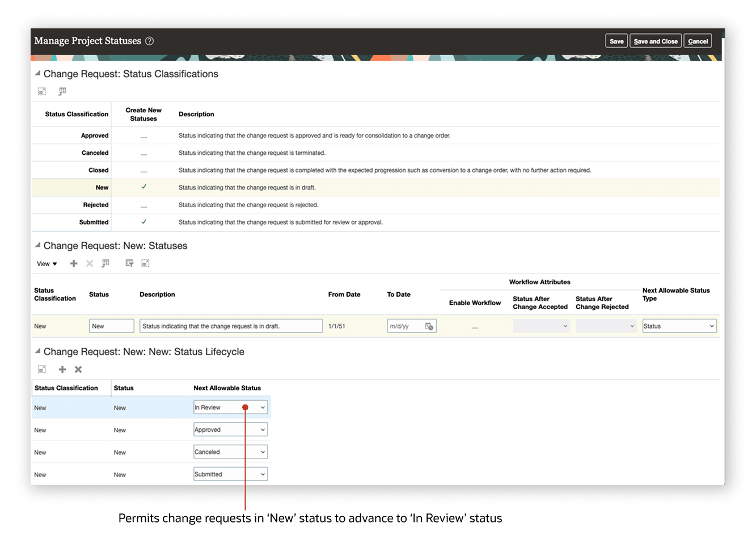Add a new Next Allowable Status row
The image size is (756, 539).
tap(62, 369)
